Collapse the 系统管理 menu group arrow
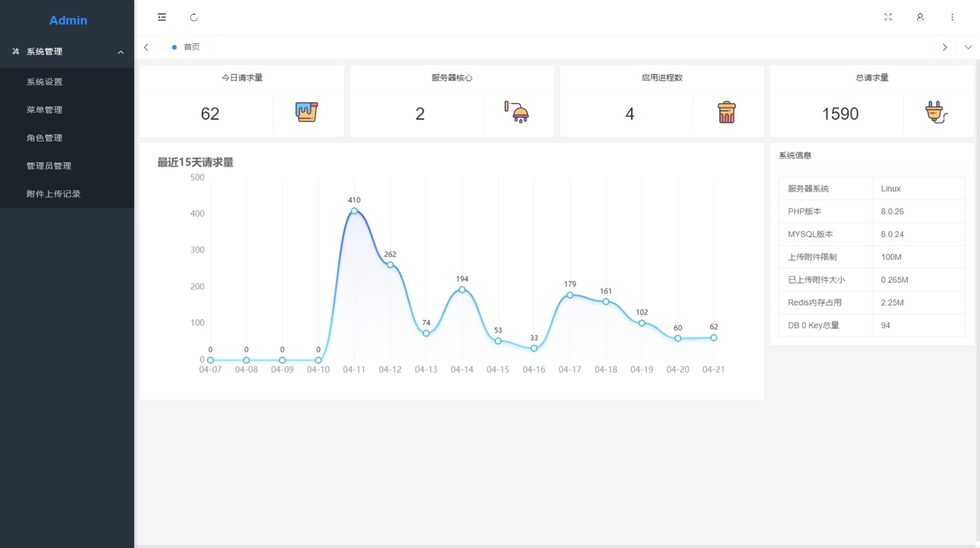Screen dimensions: 980x548 click(121, 52)
